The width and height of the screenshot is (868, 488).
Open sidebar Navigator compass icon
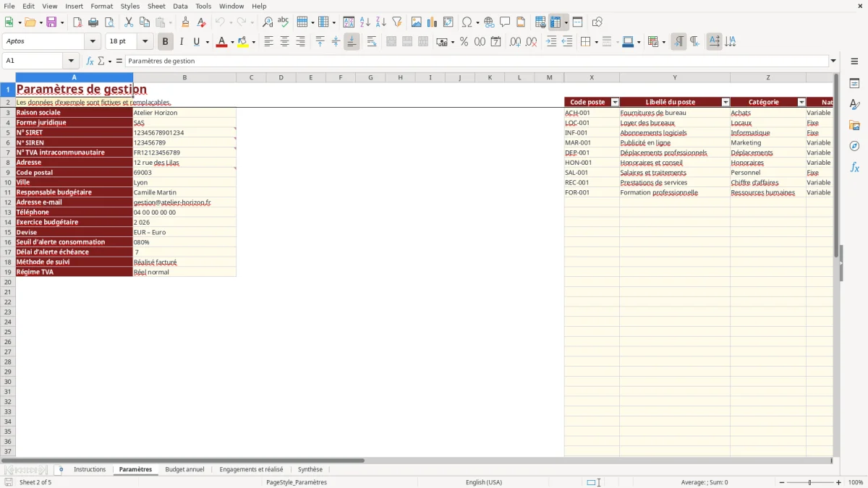854,146
